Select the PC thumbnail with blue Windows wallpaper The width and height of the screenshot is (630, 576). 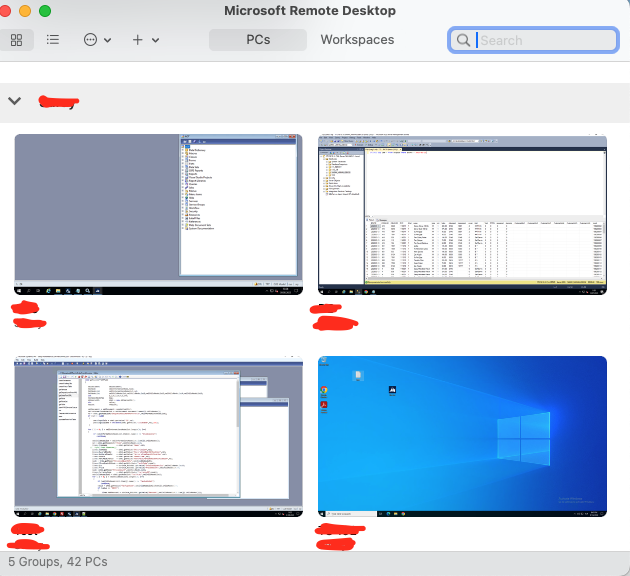[462, 435]
